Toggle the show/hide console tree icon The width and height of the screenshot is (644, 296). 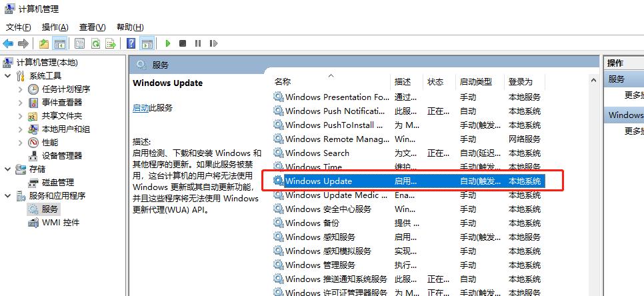coord(60,43)
